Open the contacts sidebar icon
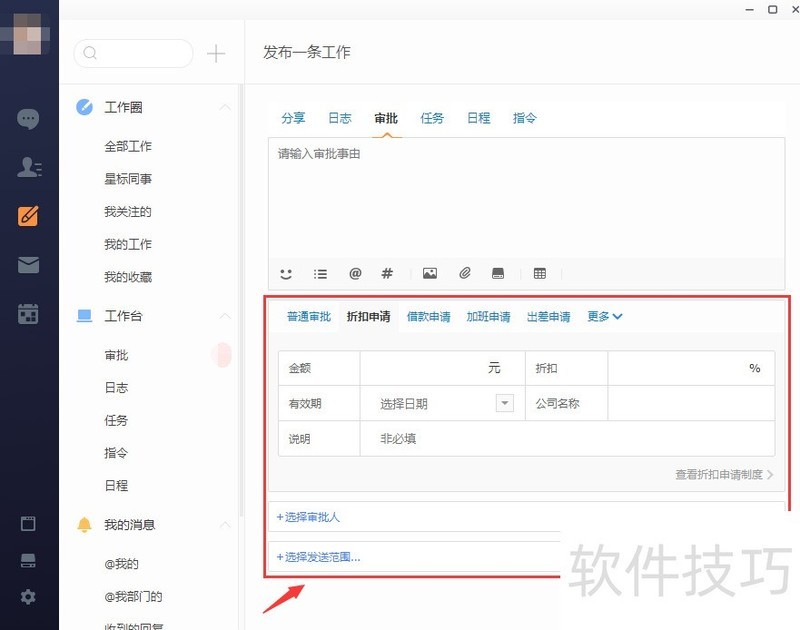The image size is (800, 630). [28, 167]
